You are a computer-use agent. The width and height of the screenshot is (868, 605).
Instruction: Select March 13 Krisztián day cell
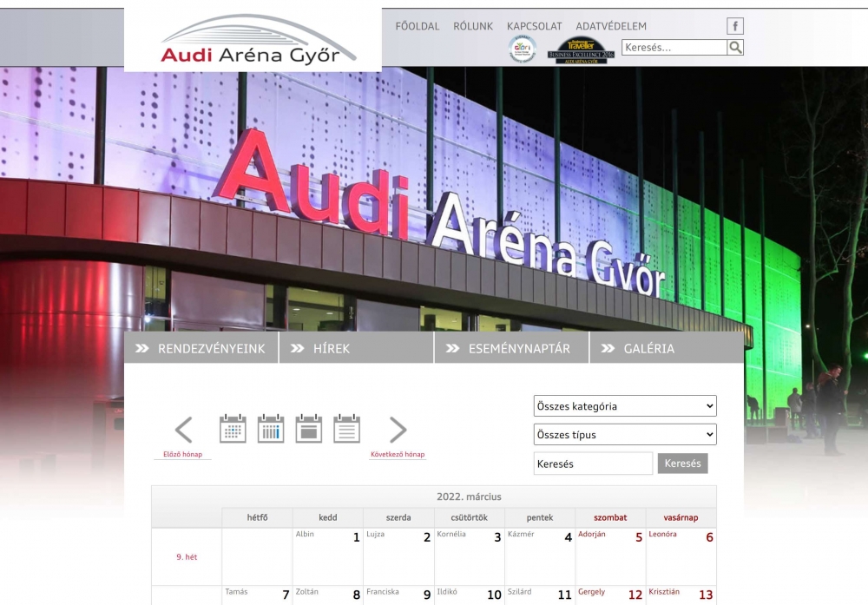tap(681, 595)
